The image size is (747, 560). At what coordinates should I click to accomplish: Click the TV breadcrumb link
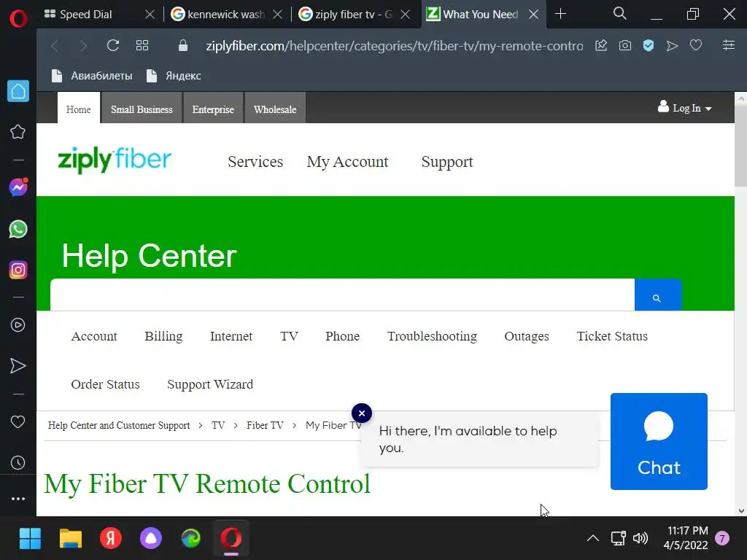(218, 425)
